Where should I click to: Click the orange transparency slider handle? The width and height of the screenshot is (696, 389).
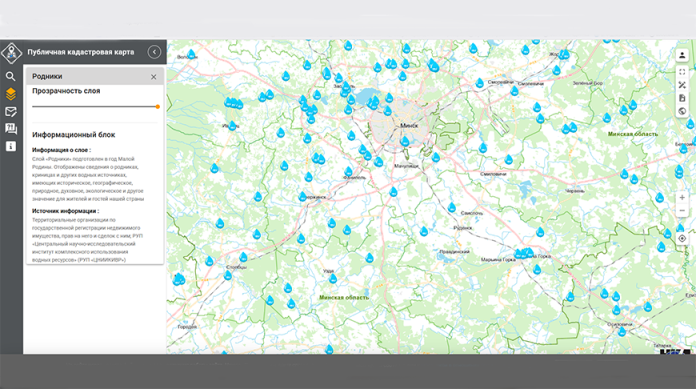click(x=158, y=107)
